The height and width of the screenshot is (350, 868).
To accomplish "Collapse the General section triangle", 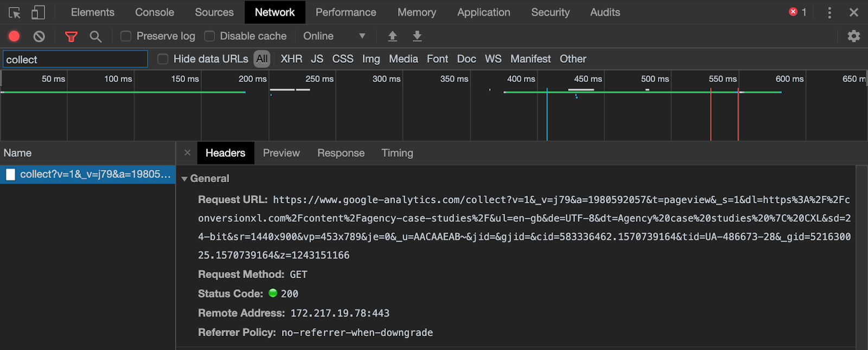I will tap(184, 179).
